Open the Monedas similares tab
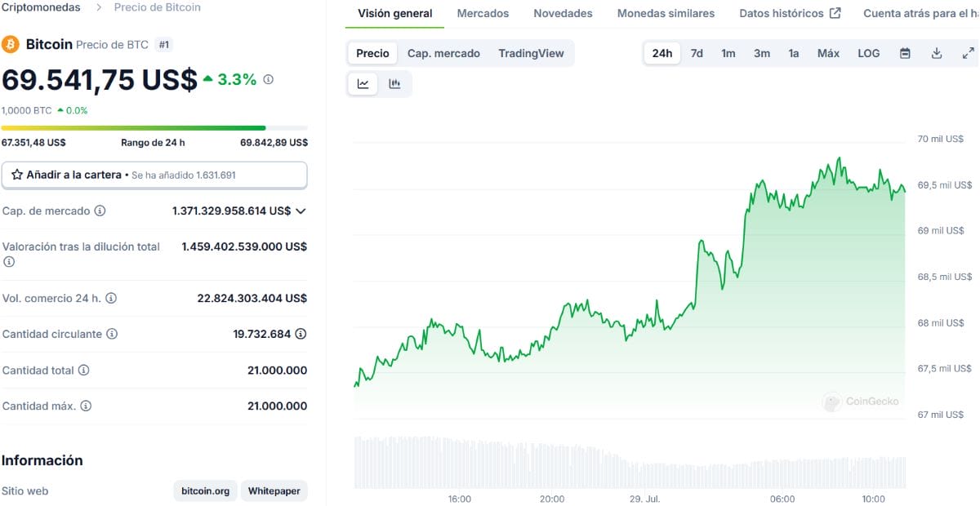The width and height of the screenshot is (980, 506). coord(666,14)
